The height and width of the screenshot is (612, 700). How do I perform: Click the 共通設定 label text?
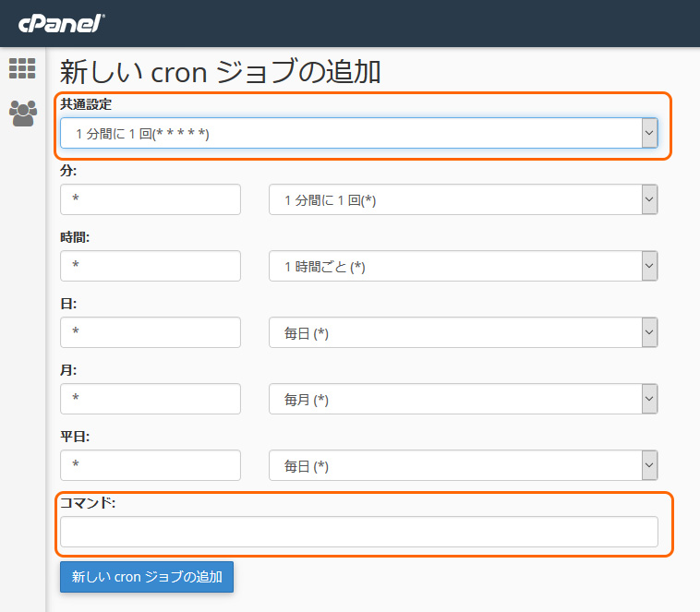86,104
